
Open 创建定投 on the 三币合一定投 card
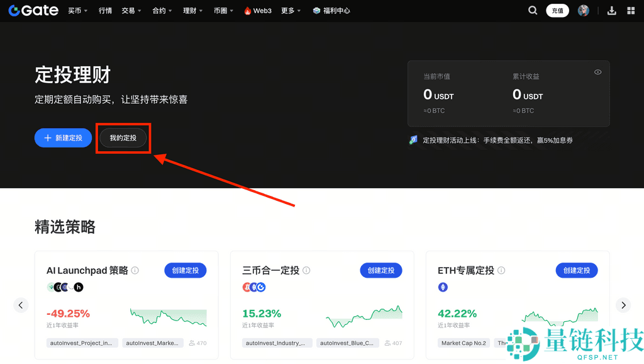coord(380,270)
